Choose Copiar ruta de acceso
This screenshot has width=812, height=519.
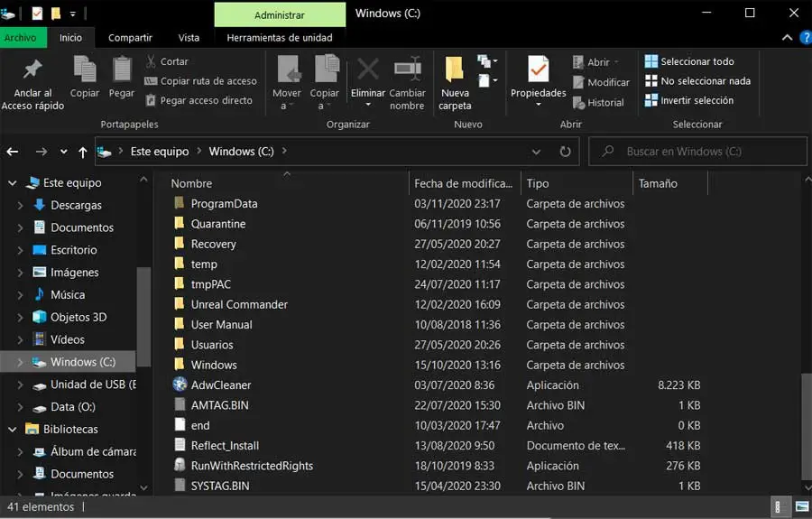[201, 81]
